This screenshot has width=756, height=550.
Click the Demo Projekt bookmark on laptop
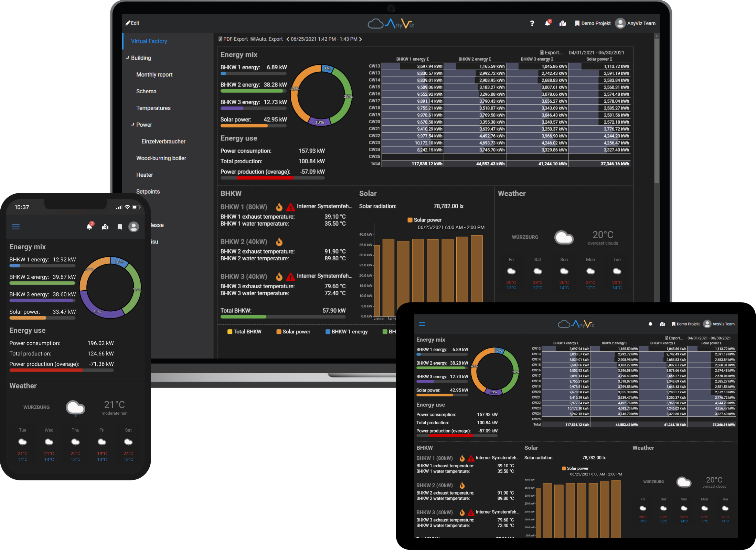coord(593,23)
